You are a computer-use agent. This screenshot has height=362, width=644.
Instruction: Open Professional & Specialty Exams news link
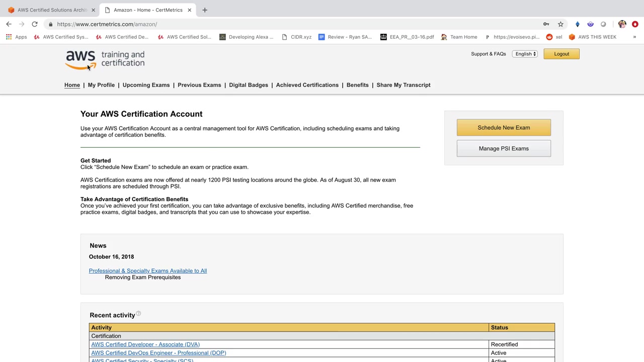[x=148, y=271]
